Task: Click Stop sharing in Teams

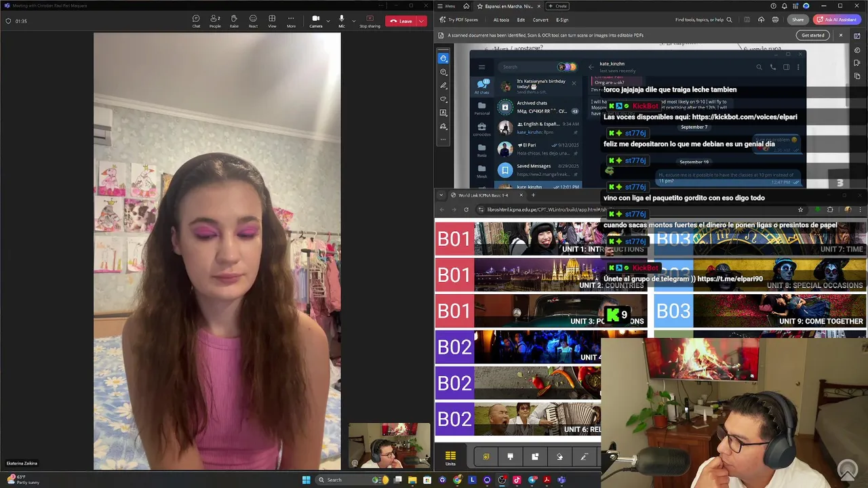Action: 370,21
